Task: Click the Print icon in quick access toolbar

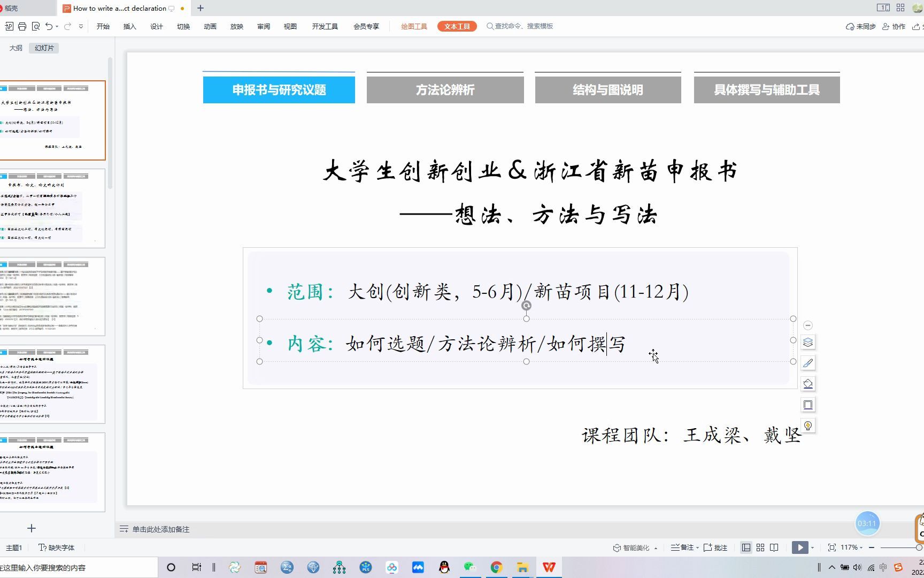Action: coord(22,26)
